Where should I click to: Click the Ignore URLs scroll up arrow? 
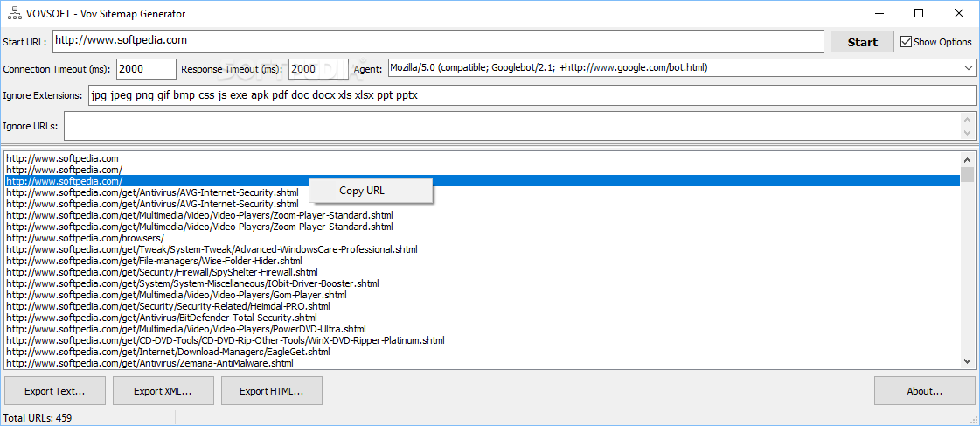pyautogui.click(x=968, y=119)
